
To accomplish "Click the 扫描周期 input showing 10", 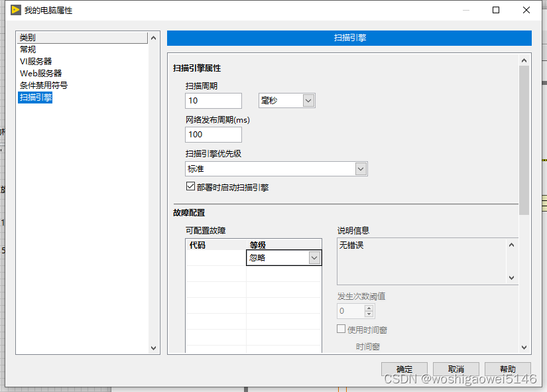I will click(x=212, y=100).
